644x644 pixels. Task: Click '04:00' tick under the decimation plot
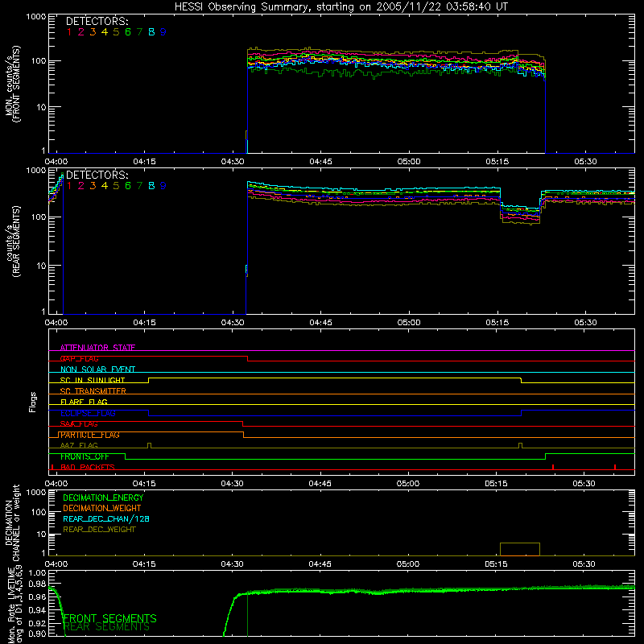(56, 564)
